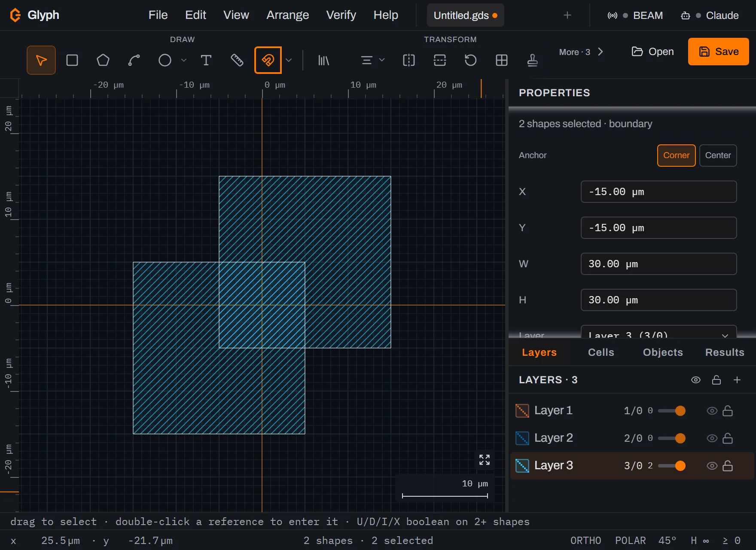This screenshot has width=756, height=550.
Task: Switch to the Cells tab
Action: (601, 352)
